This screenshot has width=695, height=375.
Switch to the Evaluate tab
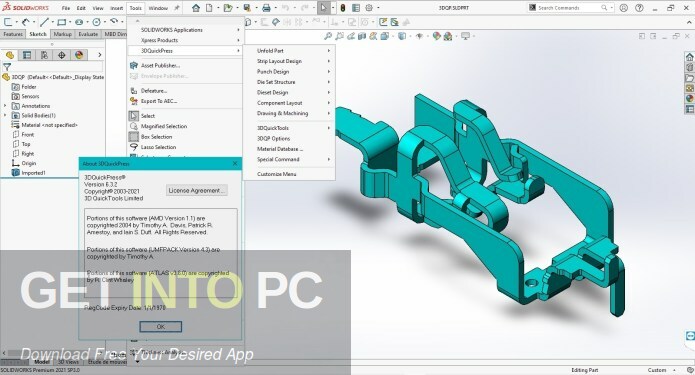[88, 34]
